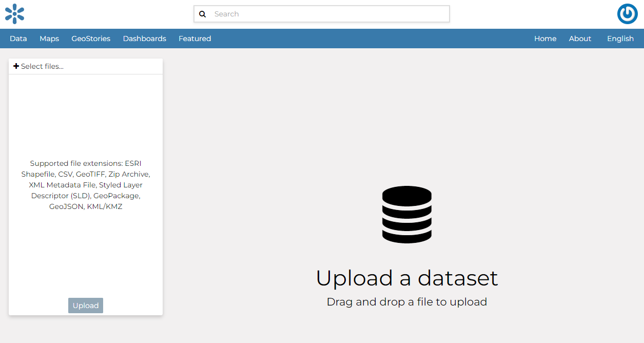Click the GeoNode logo icon

coord(14,14)
